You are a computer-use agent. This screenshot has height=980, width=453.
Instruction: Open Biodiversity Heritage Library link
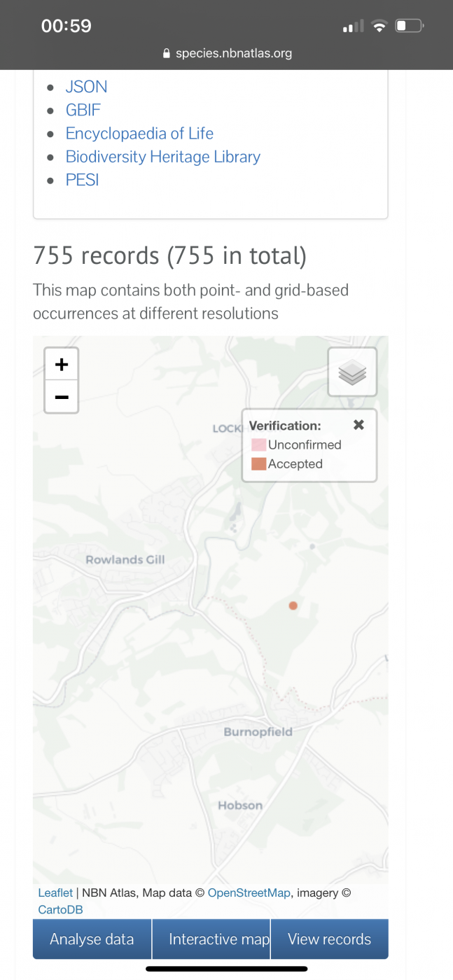(x=163, y=156)
